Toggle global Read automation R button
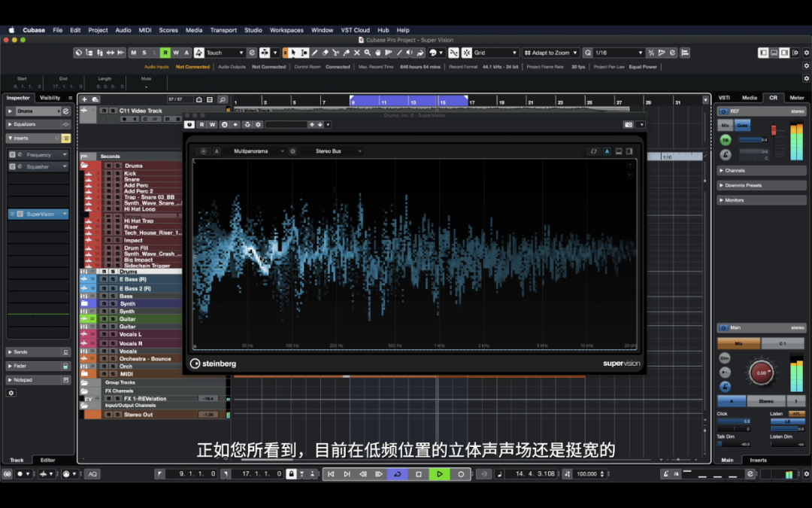The width and height of the screenshot is (812, 508). point(165,53)
